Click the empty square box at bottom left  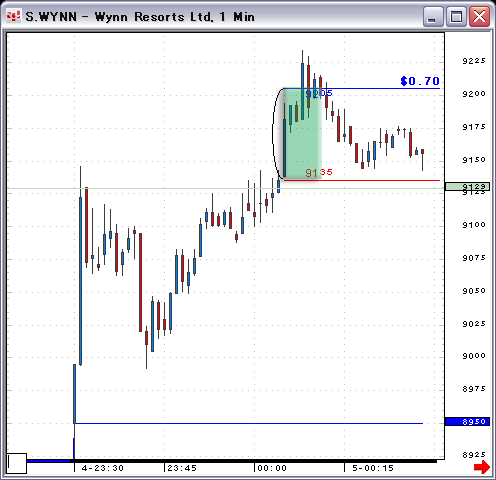[17, 463]
